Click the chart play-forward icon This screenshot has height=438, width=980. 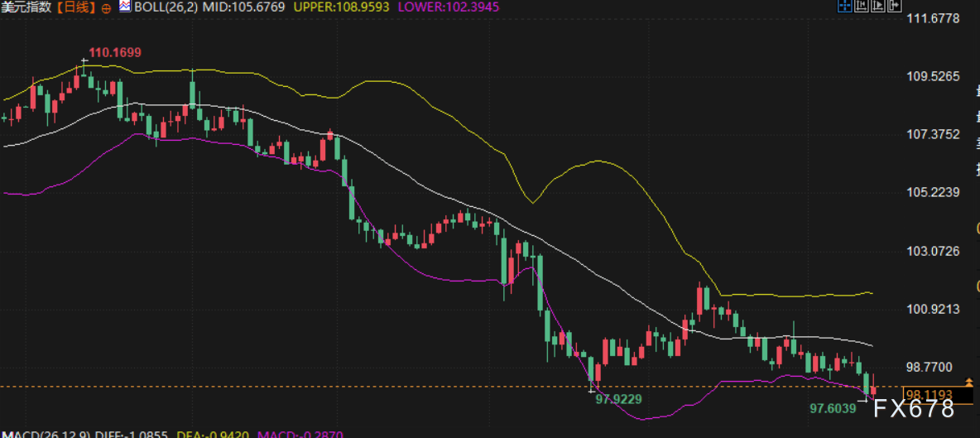(x=878, y=6)
